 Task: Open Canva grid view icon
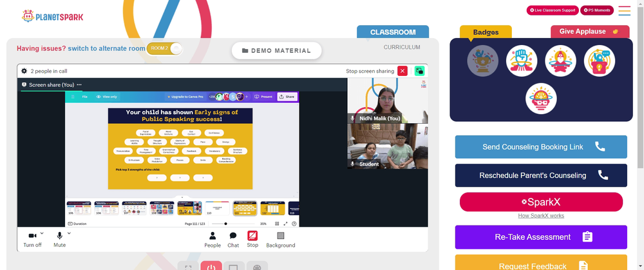coord(277,224)
